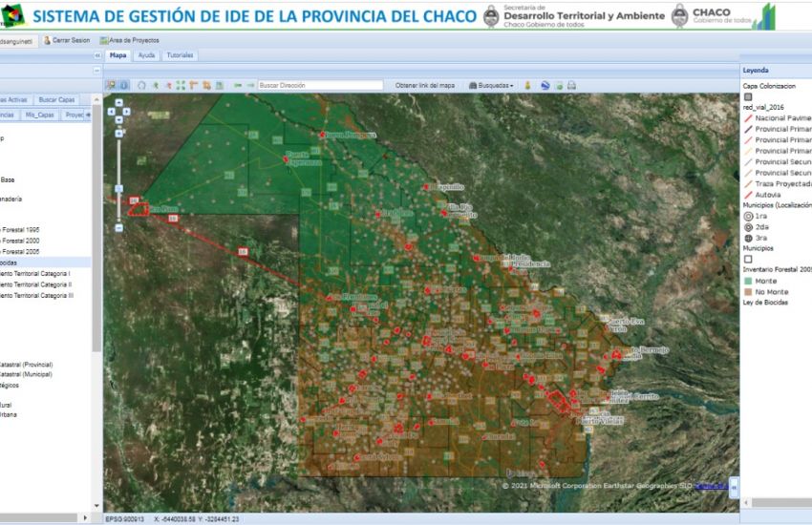Click the zoom level slider handle
The width and height of the screenshot is (812, 525).
tap(118, 187)
